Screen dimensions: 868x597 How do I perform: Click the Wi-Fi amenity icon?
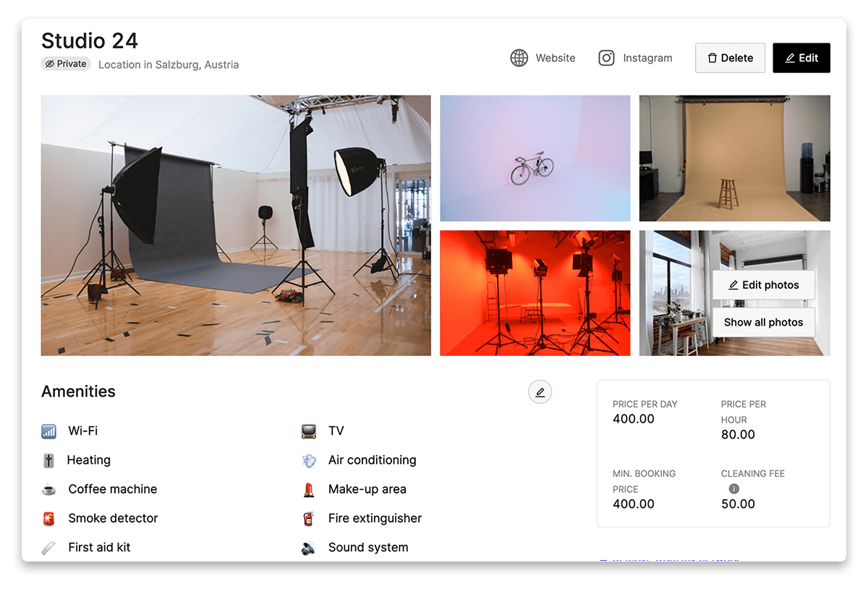(48, 431)
